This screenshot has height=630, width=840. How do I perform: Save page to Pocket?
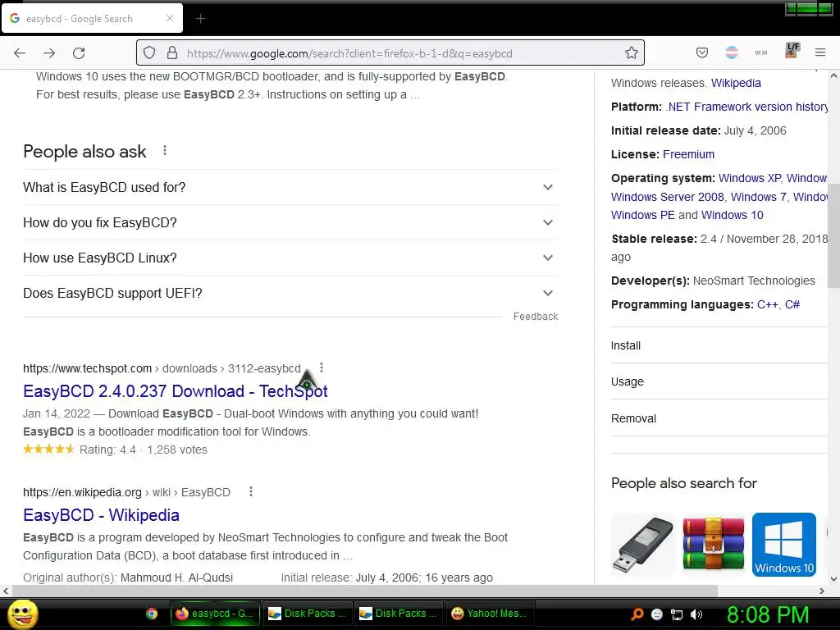(702, 52)
